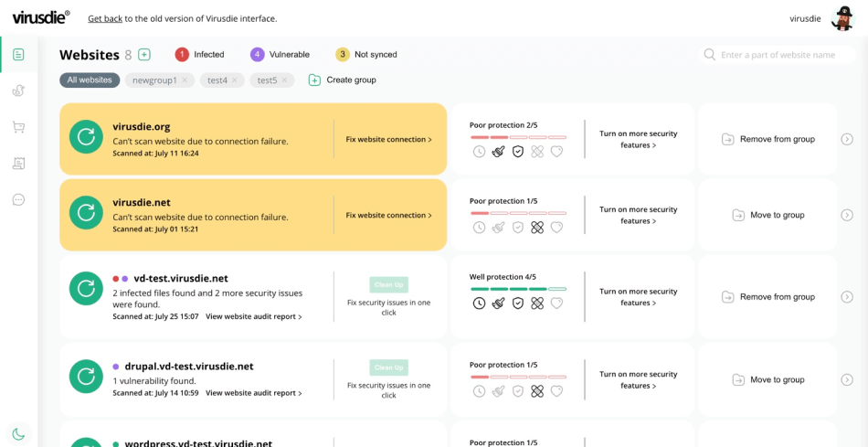Click vd-test.virusdie.net green protection bar
This screenshot has width=868, height=447.
519,289
